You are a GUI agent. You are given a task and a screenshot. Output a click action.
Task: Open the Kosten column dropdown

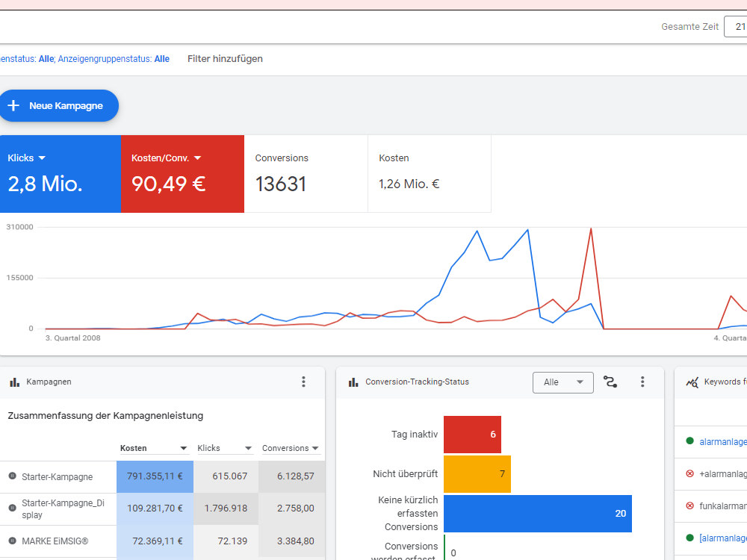point(184,449)
